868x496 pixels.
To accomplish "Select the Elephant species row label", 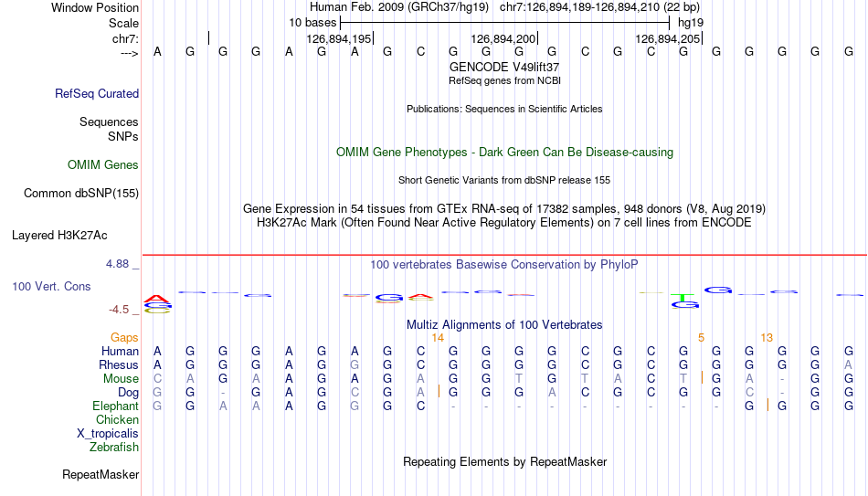I will pyautogui.click(x=116, y=406).
